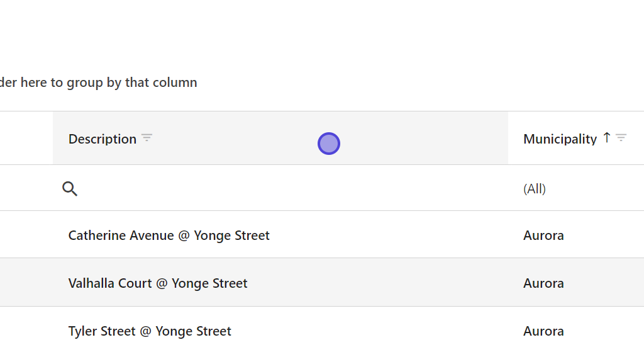Click blank filter cell left of magnifier
This screenshot has width=644, height=352.
point(25,188)
